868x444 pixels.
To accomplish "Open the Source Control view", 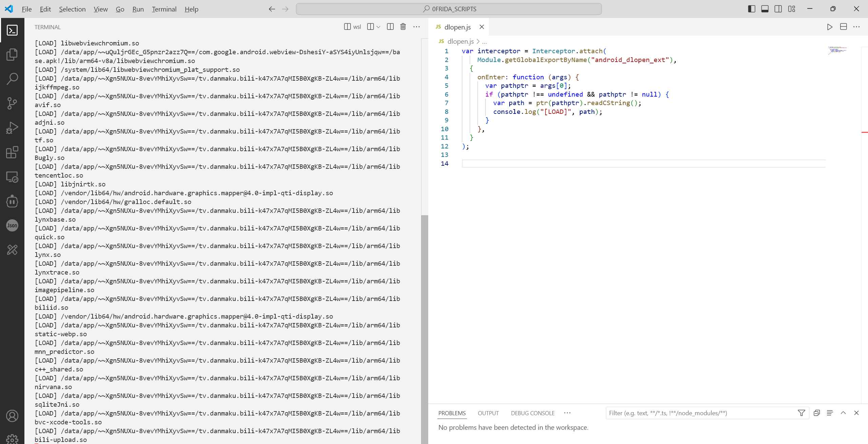I will tap(12, 103).
